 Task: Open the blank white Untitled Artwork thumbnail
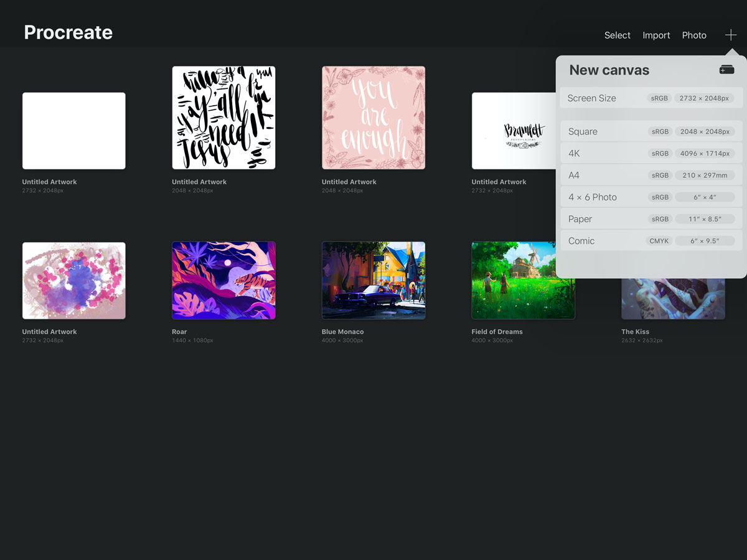point(74,131)
